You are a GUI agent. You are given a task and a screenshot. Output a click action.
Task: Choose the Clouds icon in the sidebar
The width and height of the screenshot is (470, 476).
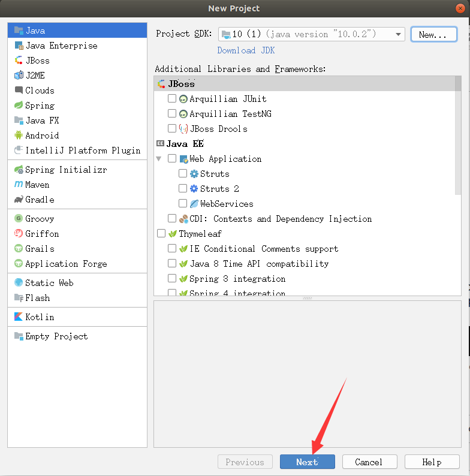[x=19, y=90]
